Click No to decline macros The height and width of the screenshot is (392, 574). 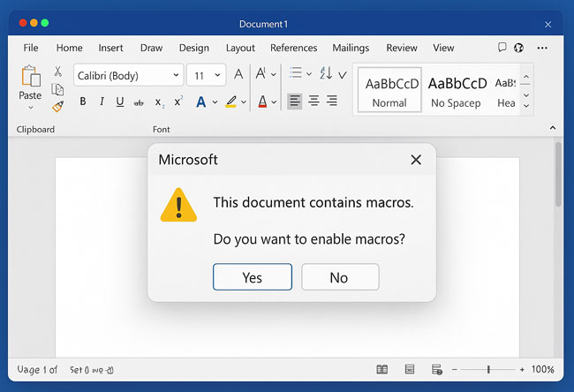340,277
